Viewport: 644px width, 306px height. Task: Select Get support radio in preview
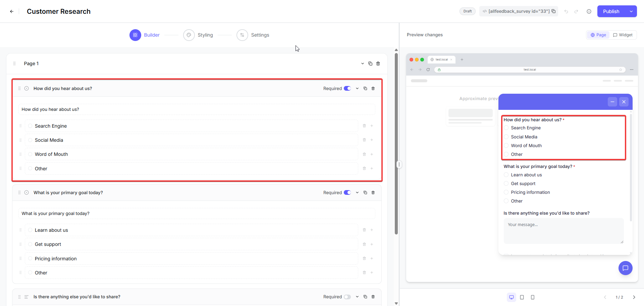(506, 184)
